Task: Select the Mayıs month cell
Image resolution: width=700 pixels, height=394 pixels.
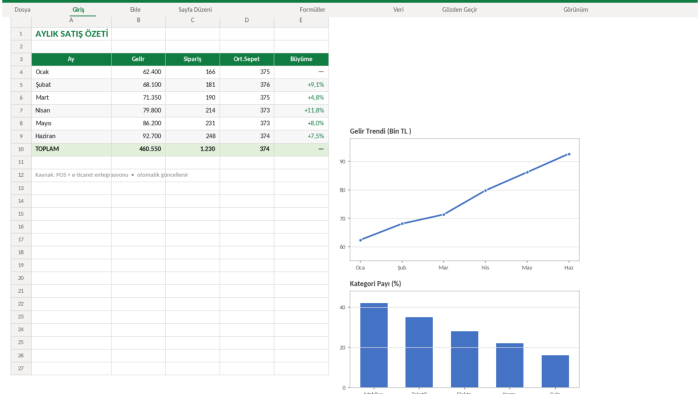Action: [x=71, y=123]
